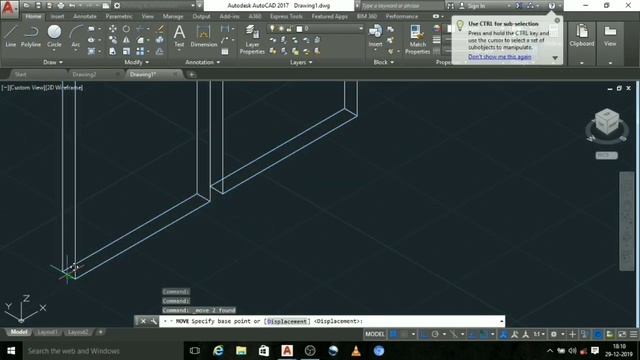Choose the Erase tool in Modify panel
Image resolution: width=640 pixels, height=360 pixels.
click(x=160, y=29)
